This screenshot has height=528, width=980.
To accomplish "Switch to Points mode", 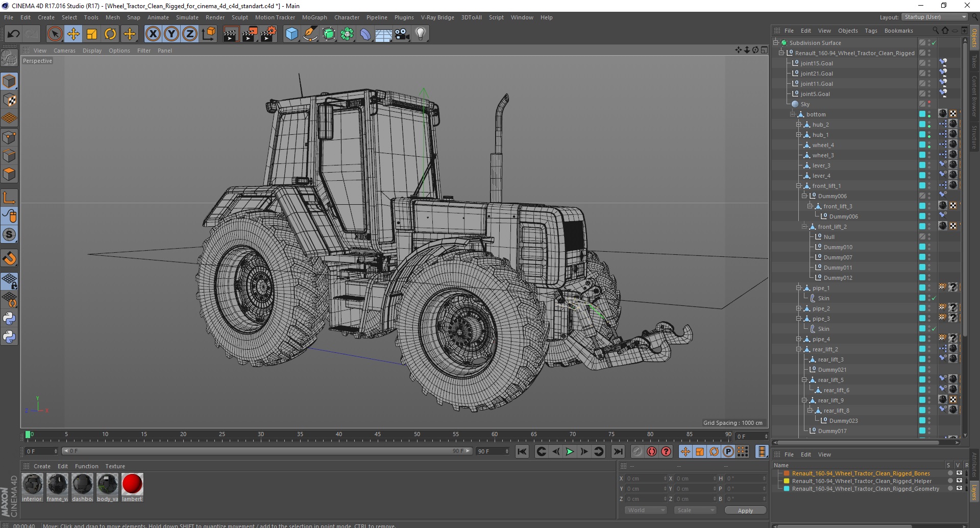I will 9,137.
